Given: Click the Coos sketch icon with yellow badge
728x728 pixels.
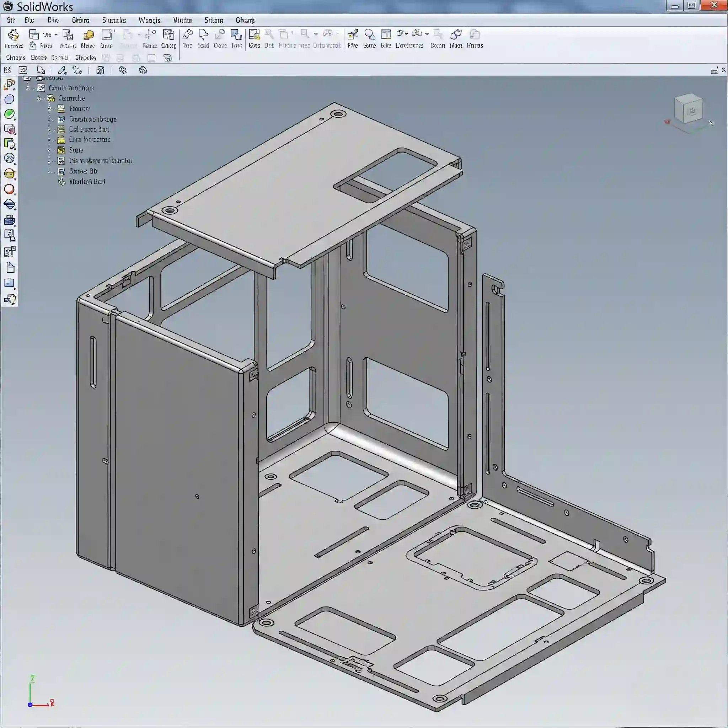Looking at the screenshot, I should (x=254, y=35).
